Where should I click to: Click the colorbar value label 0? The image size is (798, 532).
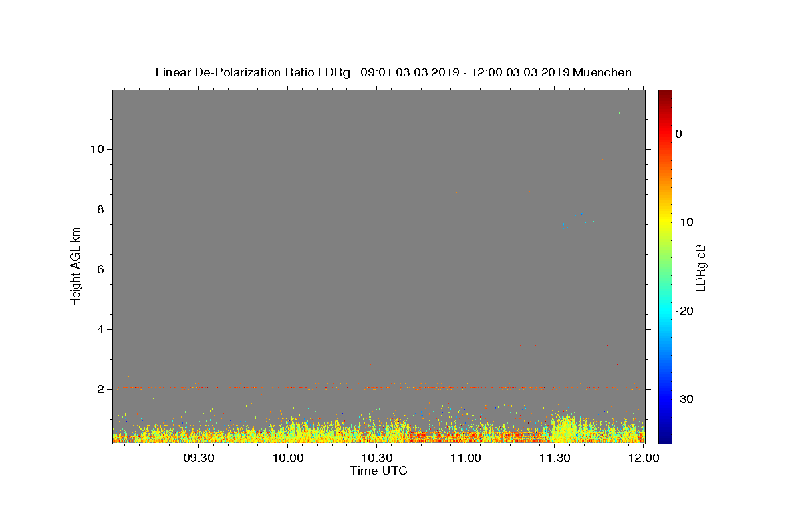[679, 134]
